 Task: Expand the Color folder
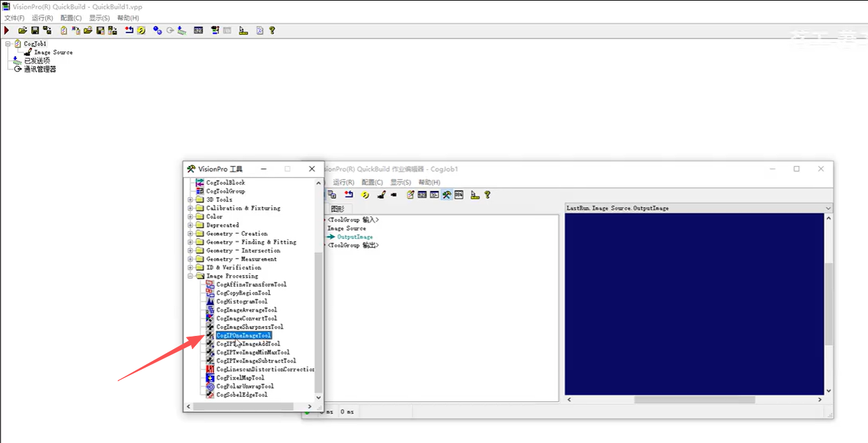(x=191, y=217)
